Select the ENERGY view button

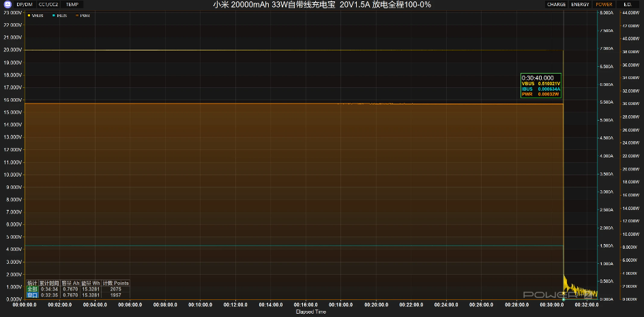click(580, 5)
